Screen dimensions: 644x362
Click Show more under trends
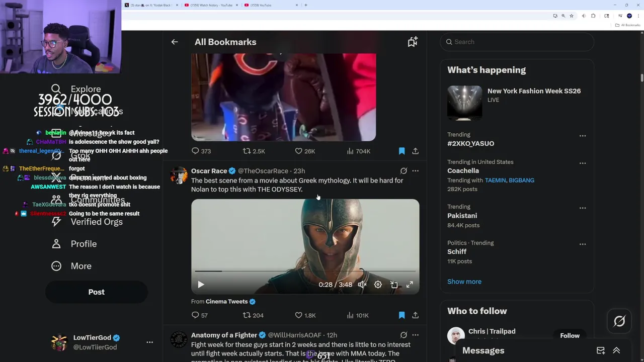coord(464,282)
